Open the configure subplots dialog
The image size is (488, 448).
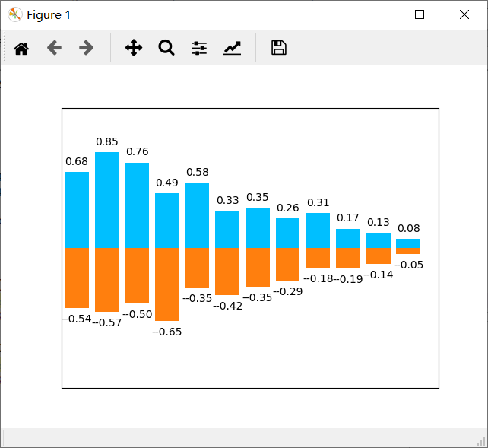pos(199,48)
